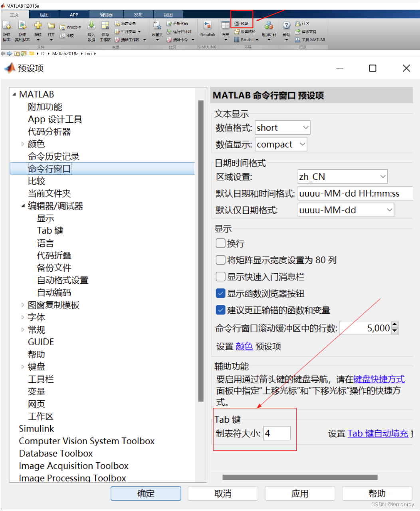Viewport: 420px width, 511px height.
Task: Click the 确定 button
Action: click(146, 493)
